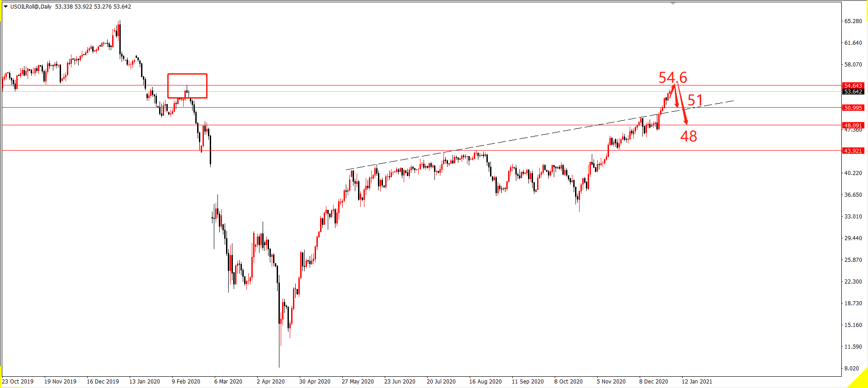The width and height of the screenshot is (868, 388).
Task: Click the USOILRoll@,Daily chart title text
Action: pos(31,7)
